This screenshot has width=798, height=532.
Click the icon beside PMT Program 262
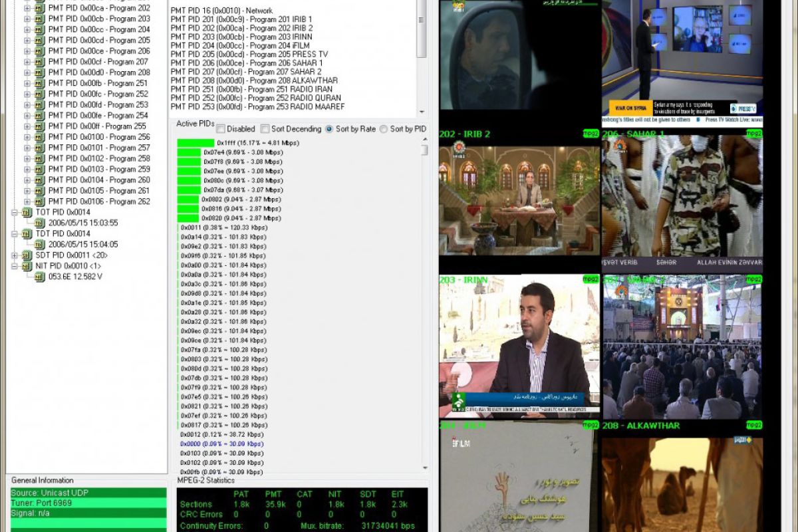tap(39, 201)
